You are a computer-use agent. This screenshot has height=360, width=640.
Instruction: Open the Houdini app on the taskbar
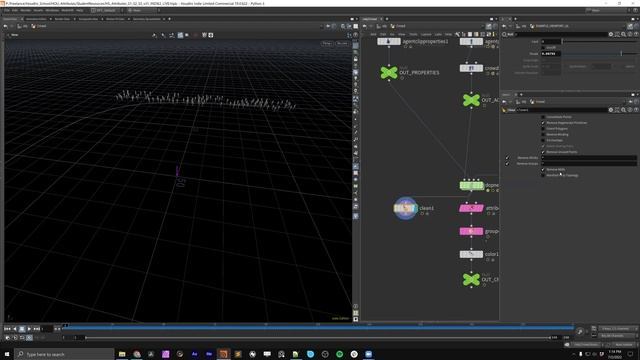click(223, 354)
